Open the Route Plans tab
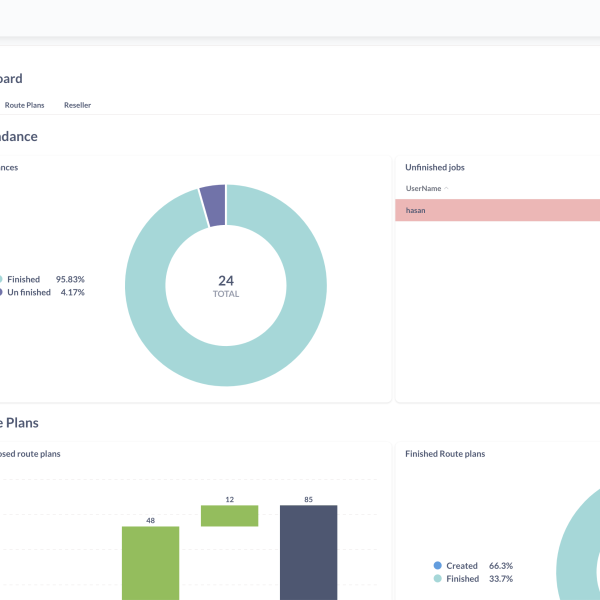This screenshot has width=600, height=600. [x=24, y=105]
